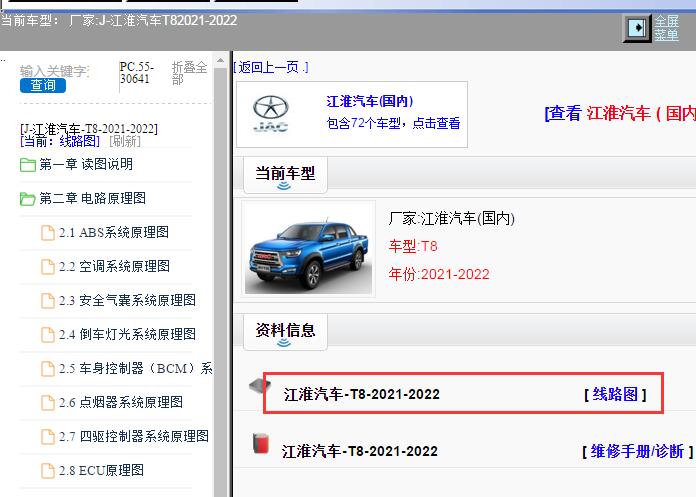
Task: Open 2.5 车身控制器（BCM）entry
Action: 136,368
